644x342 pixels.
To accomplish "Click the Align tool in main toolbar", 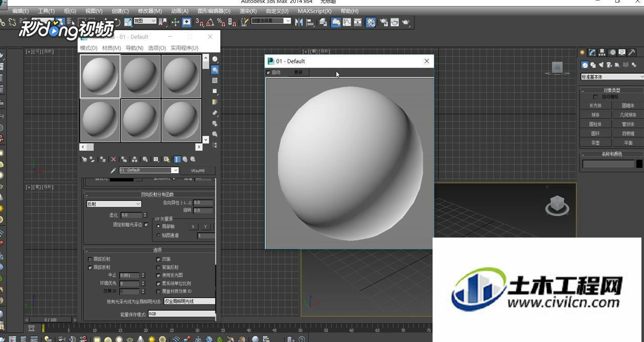I will (310, 22).
